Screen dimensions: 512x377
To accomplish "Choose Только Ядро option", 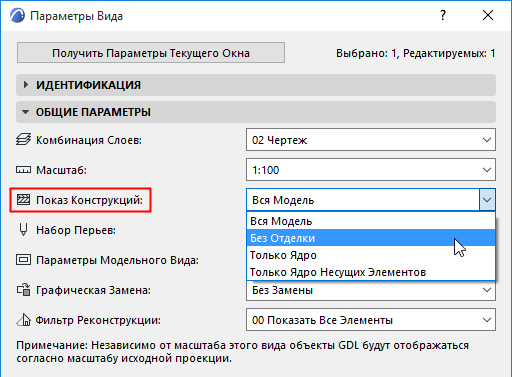I will (371, 255).
